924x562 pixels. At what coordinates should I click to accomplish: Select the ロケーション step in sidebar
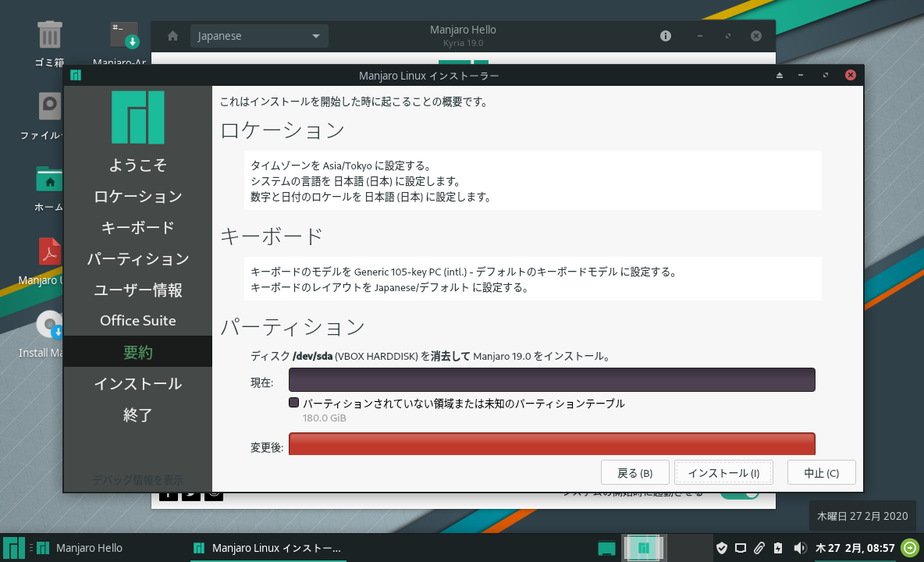(x=138, y=196)
